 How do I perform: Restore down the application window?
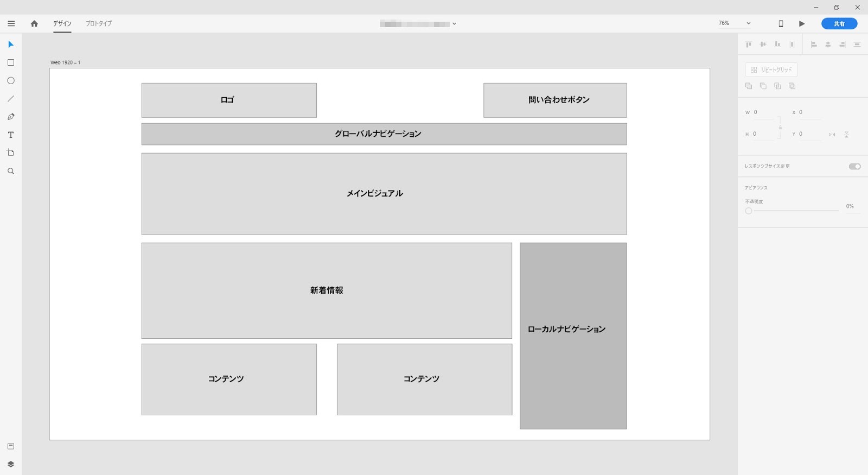[x=837, y=7]
